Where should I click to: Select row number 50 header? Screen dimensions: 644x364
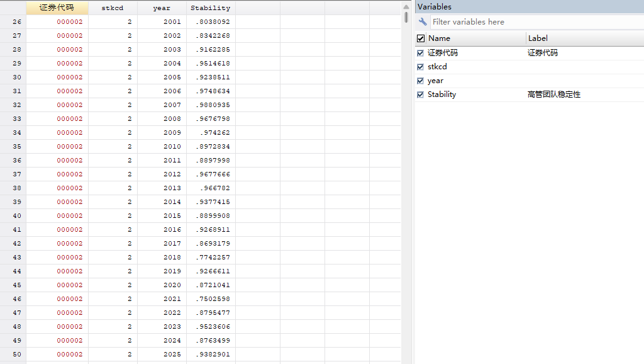[13, 354]
